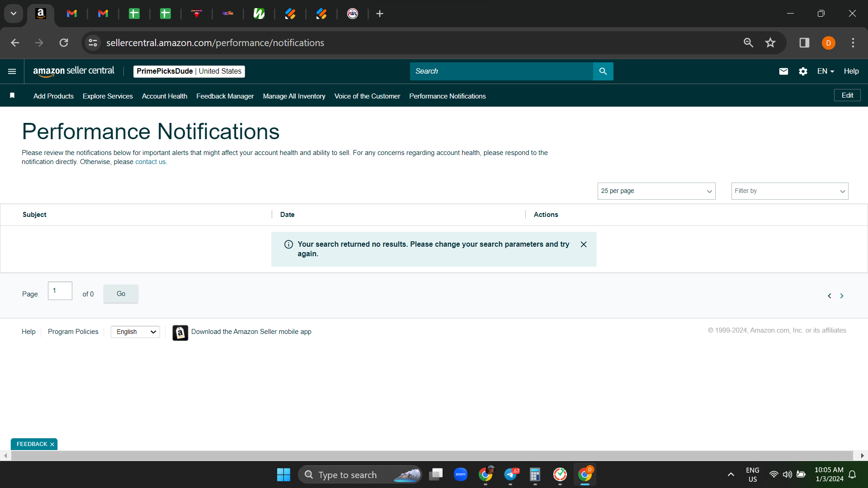This screenshot has height=488, width=868.
Task: Expand the 25 per page dropdown
Action: tap(656, 191)
